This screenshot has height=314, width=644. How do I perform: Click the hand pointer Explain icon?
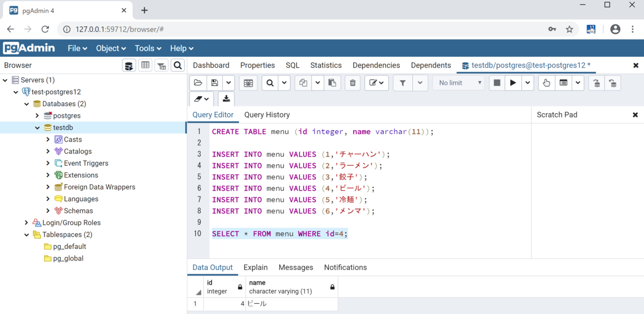click(546, 83)
